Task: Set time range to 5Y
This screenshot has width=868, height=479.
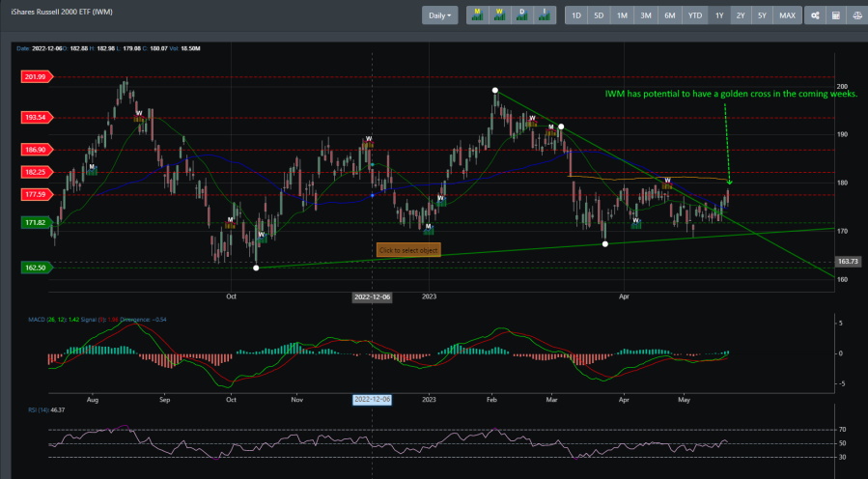Action: tap(762, 15)
